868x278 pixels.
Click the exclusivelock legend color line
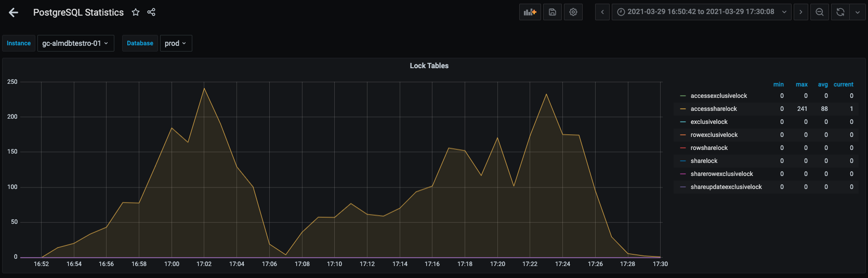683,122
